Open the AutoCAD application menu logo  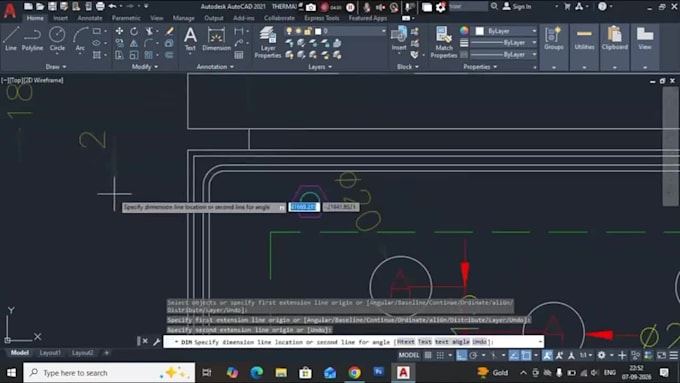(x=10, y=10)
